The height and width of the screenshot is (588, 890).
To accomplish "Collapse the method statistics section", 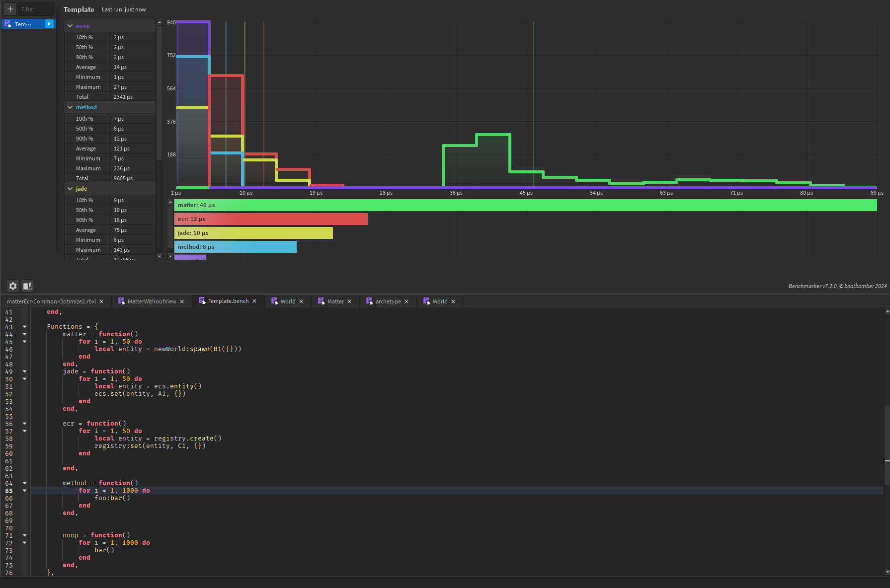I will pos(70,107).
